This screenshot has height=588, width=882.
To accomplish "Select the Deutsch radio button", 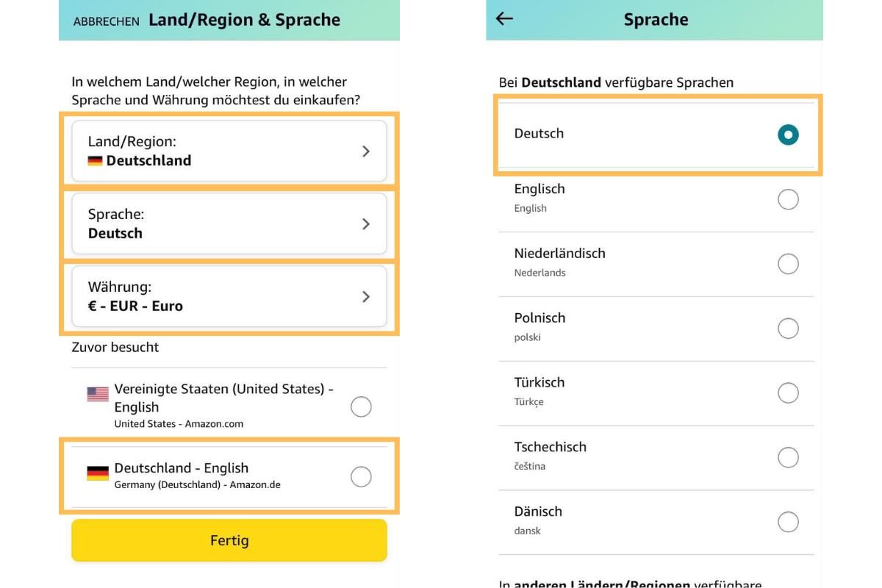I will pos(788,135).
